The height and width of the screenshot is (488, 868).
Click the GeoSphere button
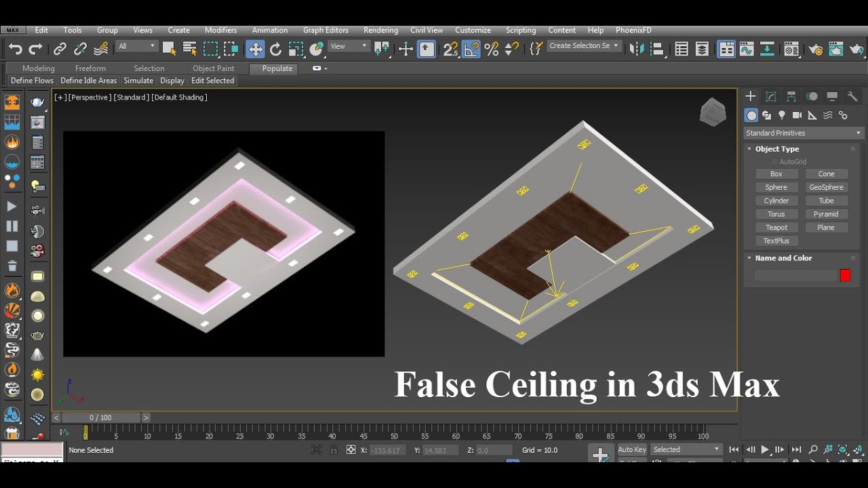coord(826,188)
